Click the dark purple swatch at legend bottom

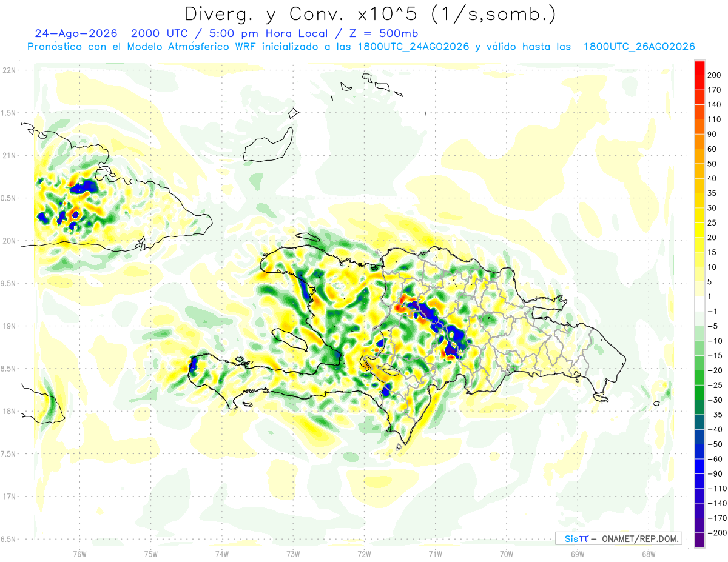point(699,540)
